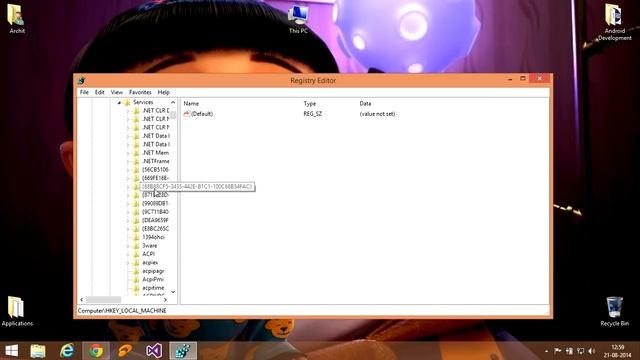This screenshot has height=360, width=640.
Task: Open the orange swirl taskbar app
Action: coord(125,351)
